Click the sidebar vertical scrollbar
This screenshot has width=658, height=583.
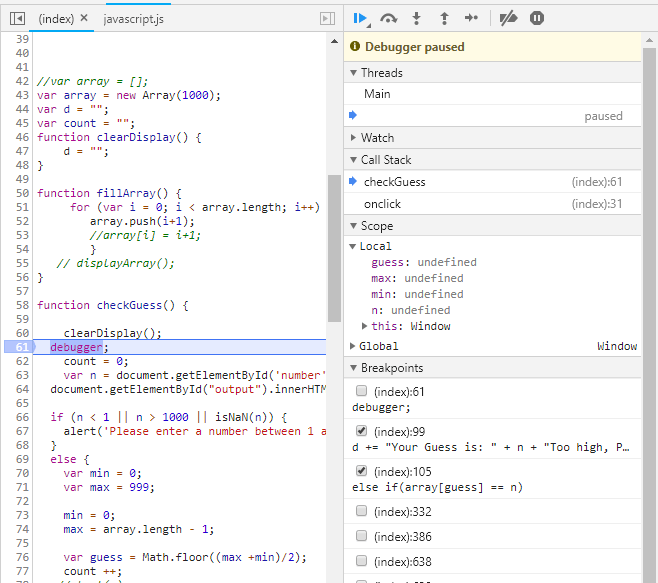[649, 315]
